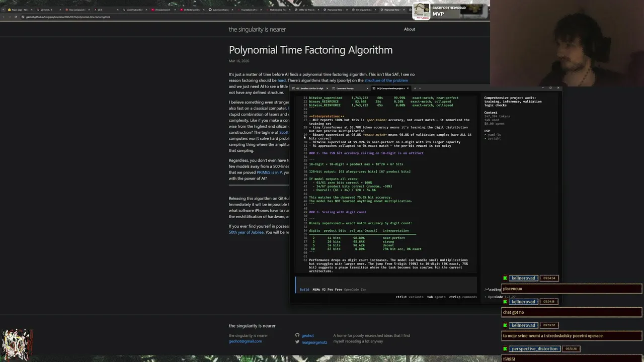Click the 'perspective_distortion' chat username
This screenshot has height=362, width=644.
pos(534,349)
